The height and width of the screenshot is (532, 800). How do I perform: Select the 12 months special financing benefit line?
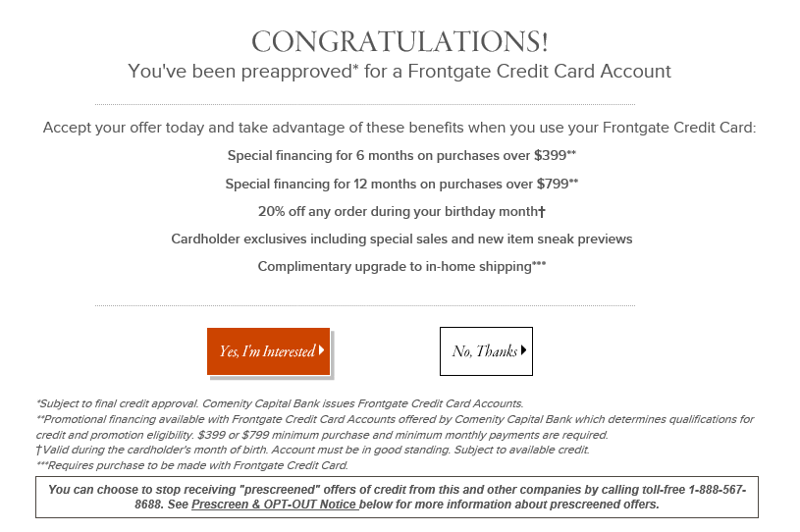(x=401, y=184)
